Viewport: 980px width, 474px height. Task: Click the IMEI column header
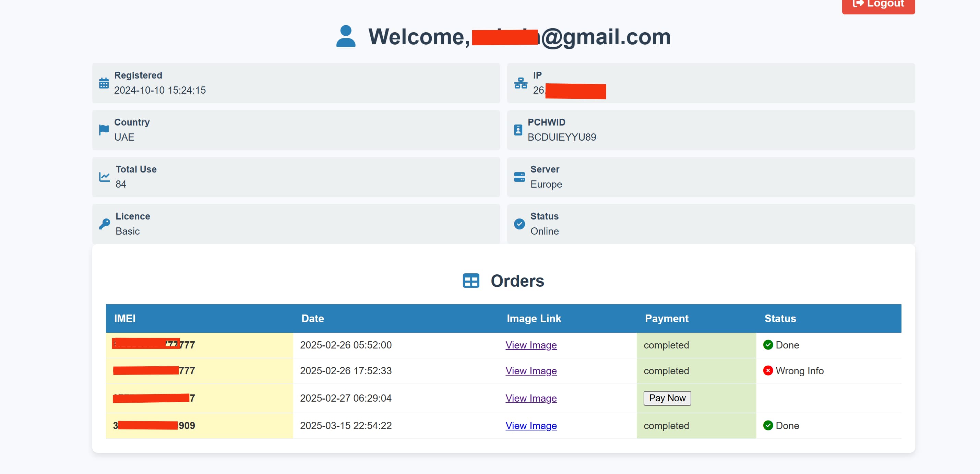pyautogui.click(x=125, y=318)
